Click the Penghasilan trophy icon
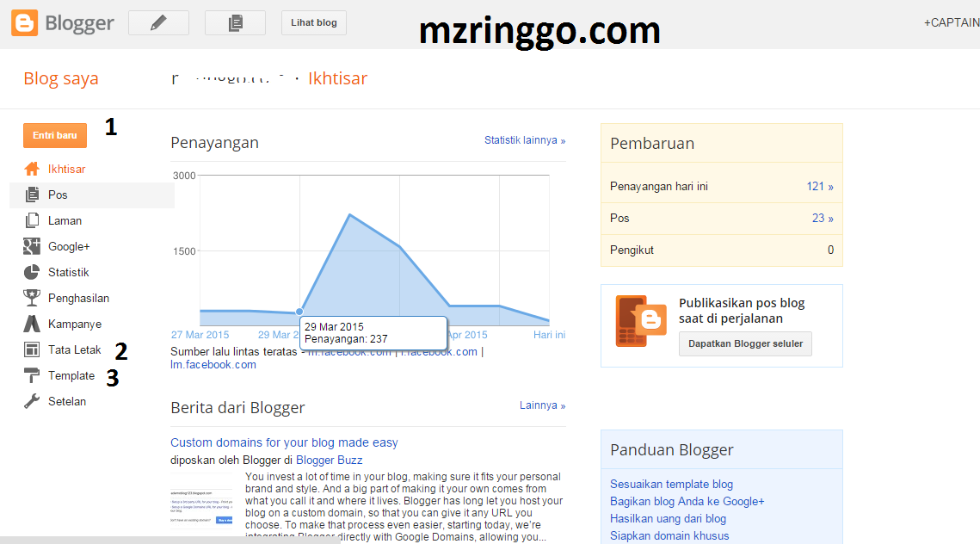 tap(32, 299)
